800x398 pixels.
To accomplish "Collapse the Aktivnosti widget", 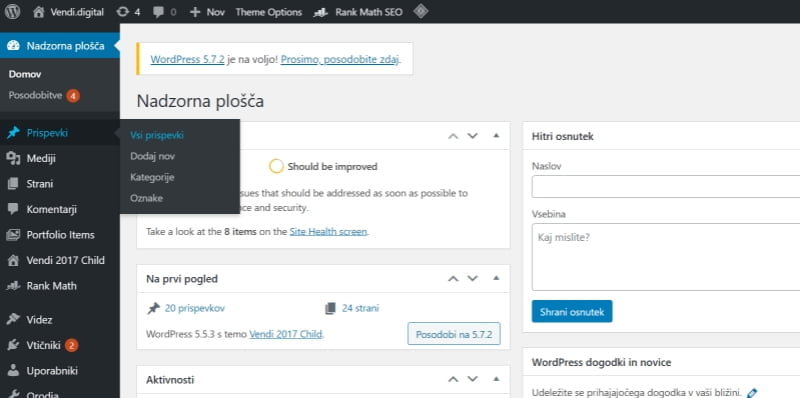I will point(495,379).
